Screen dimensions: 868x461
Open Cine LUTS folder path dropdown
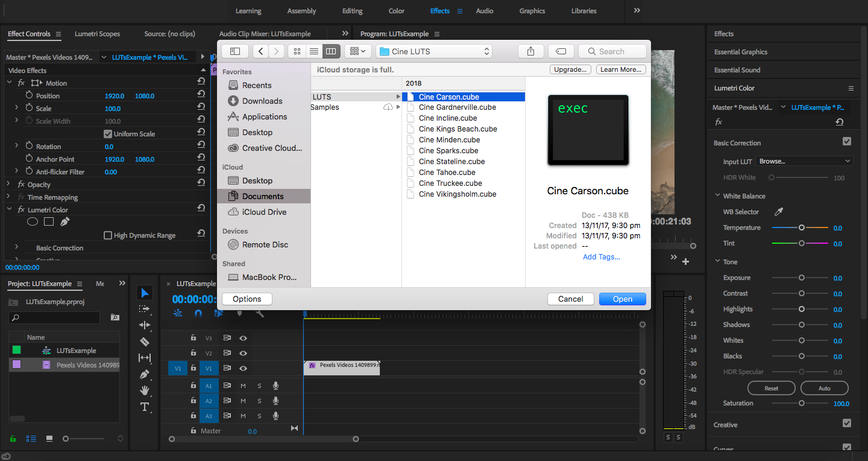click(434, 51)
